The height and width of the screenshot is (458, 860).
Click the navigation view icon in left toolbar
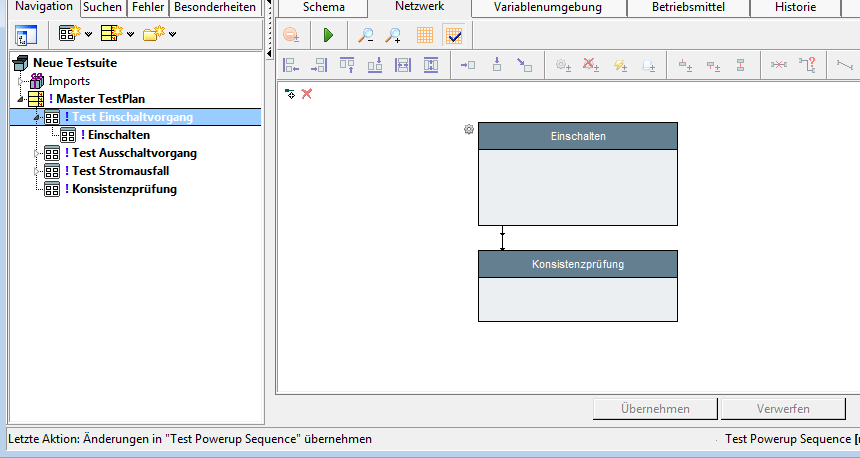point(26,36)
